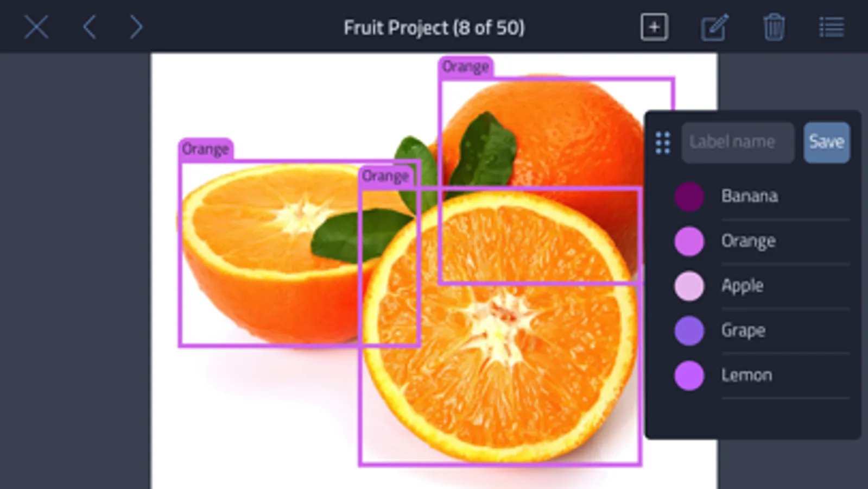Close the Fruit Project annotation view

pyautogui.click(x=36, y=27)
